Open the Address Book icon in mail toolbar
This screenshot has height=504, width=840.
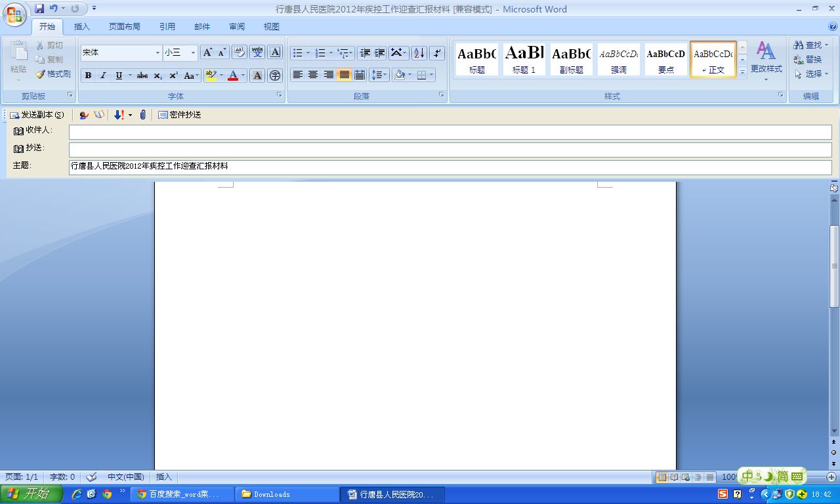click(x=98, y=115)
